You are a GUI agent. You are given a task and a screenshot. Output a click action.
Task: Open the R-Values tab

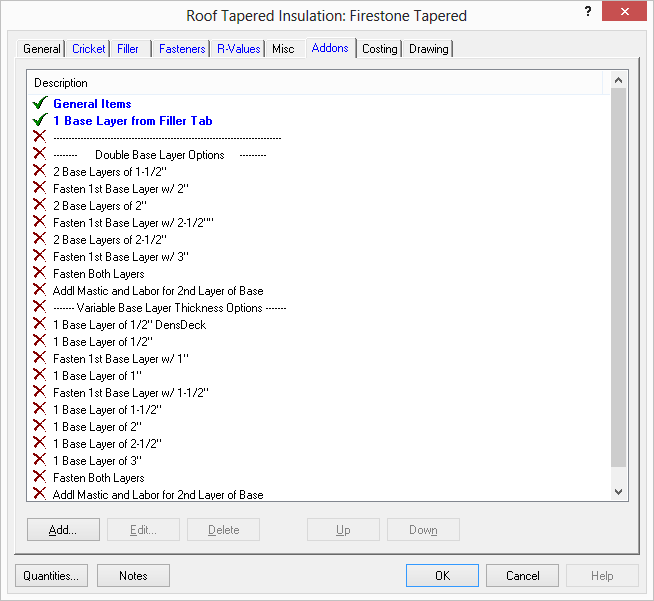pyautogui.click(x=238, y=48)
